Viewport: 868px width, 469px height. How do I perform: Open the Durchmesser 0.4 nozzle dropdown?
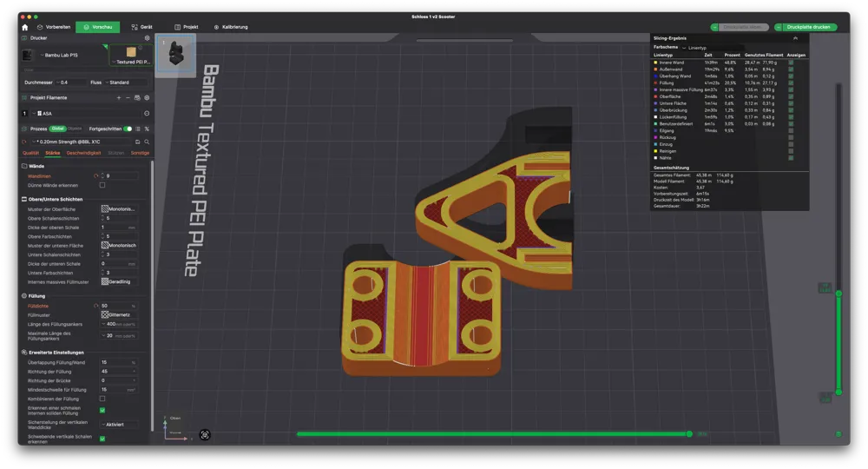coord(71,83)
